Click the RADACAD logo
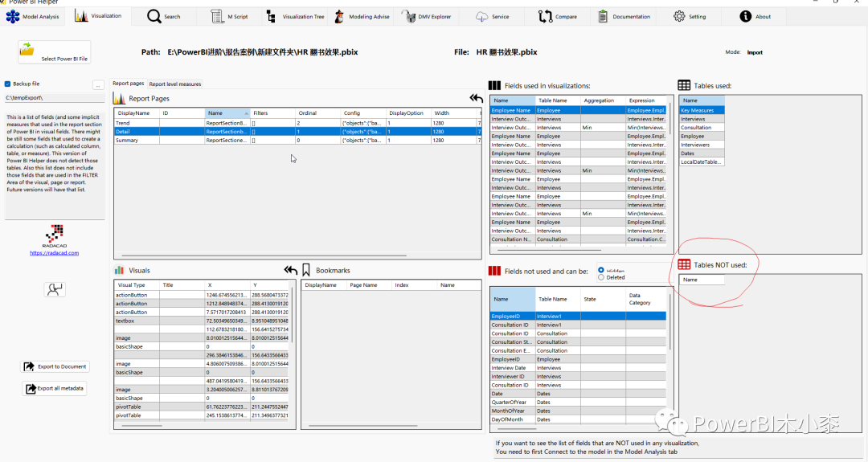868x462 pixels. pos(55,236)
